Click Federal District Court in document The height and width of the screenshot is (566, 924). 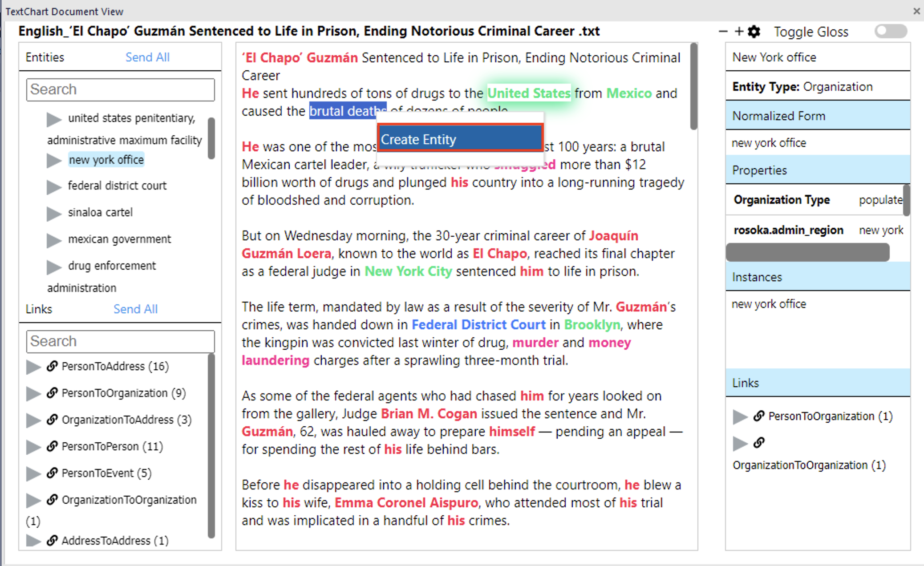tap(478, 324)
